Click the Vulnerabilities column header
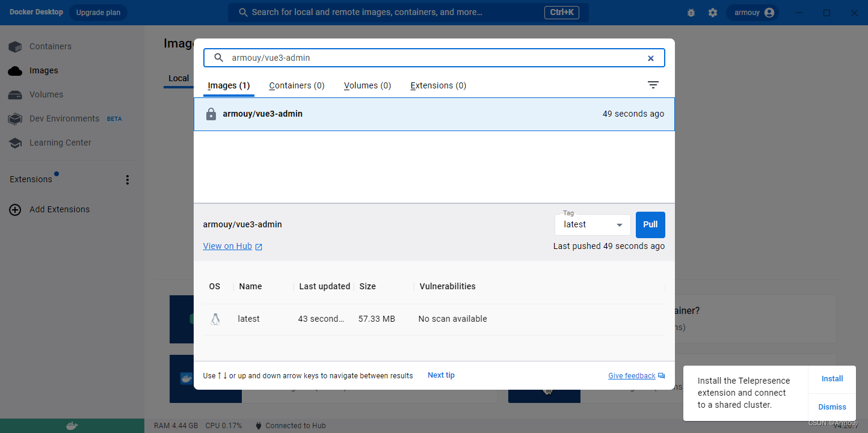This screenshot has height=433, width=868. [448, 286]
